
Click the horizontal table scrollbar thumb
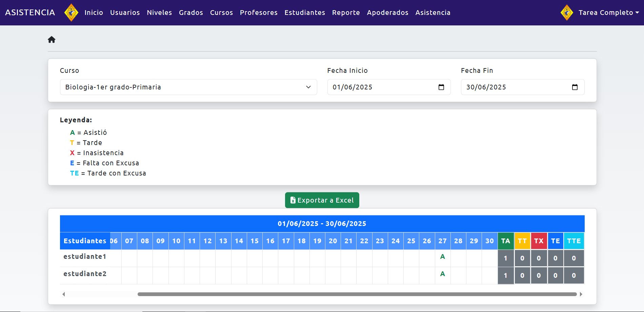(357, 294)
